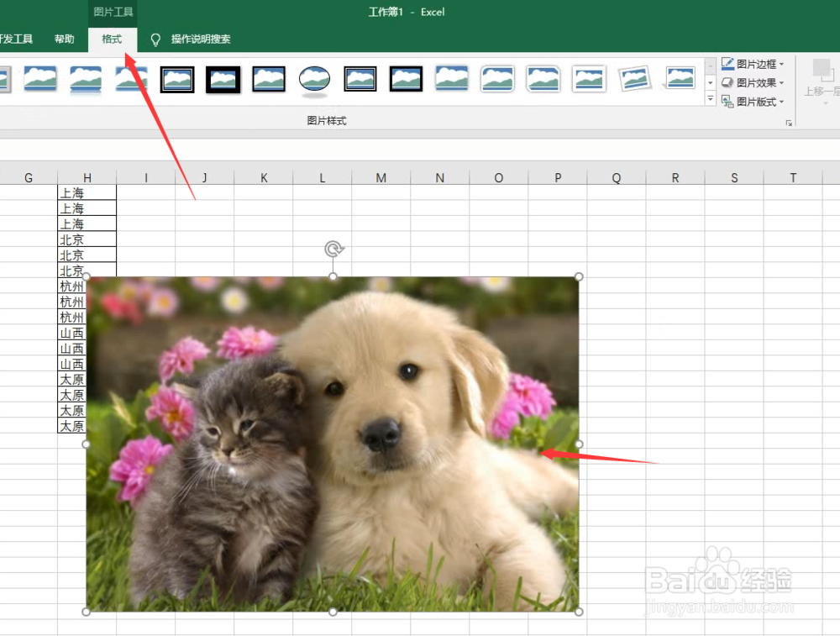Open the 图片样式 dialog launcher
Screen dimensions: 840x636
pyautogui.click(x=789, y=124)
